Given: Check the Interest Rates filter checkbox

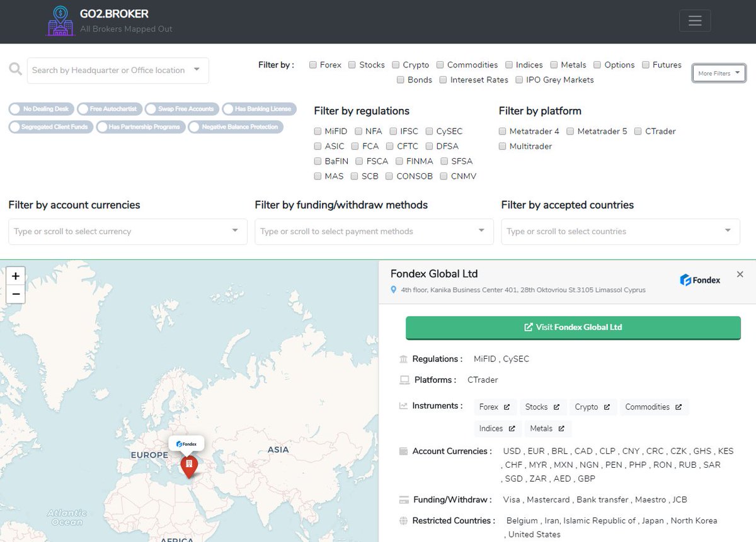Looking at the screenshot, I should tap(443, 80).
